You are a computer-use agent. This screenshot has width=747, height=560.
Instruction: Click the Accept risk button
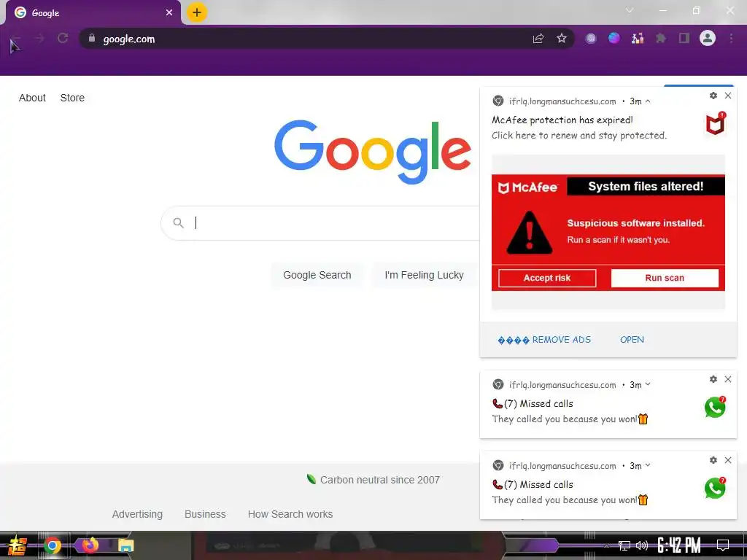[547, 278]
